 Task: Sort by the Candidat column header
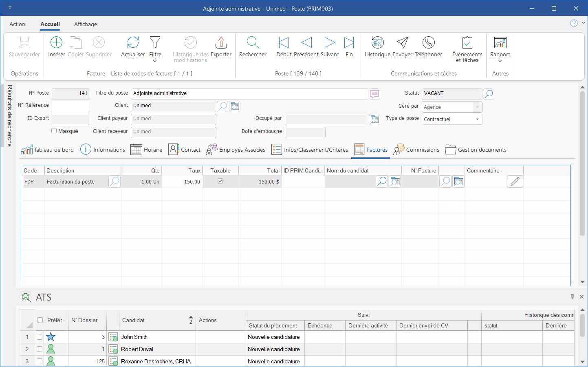pyautogui.click(x=134, y=320)
